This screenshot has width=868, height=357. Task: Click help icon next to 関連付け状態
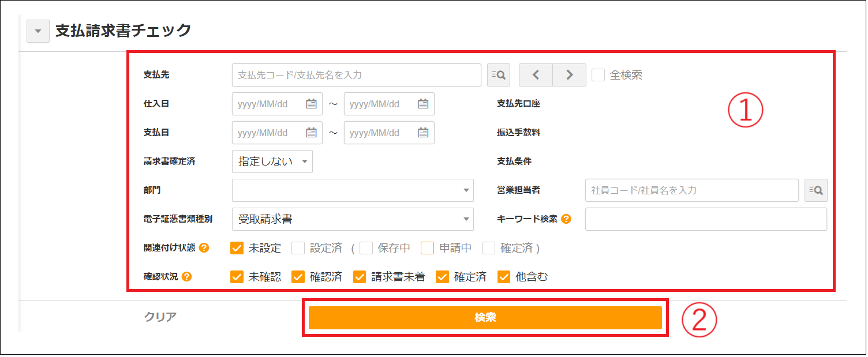tap(204, 248)
